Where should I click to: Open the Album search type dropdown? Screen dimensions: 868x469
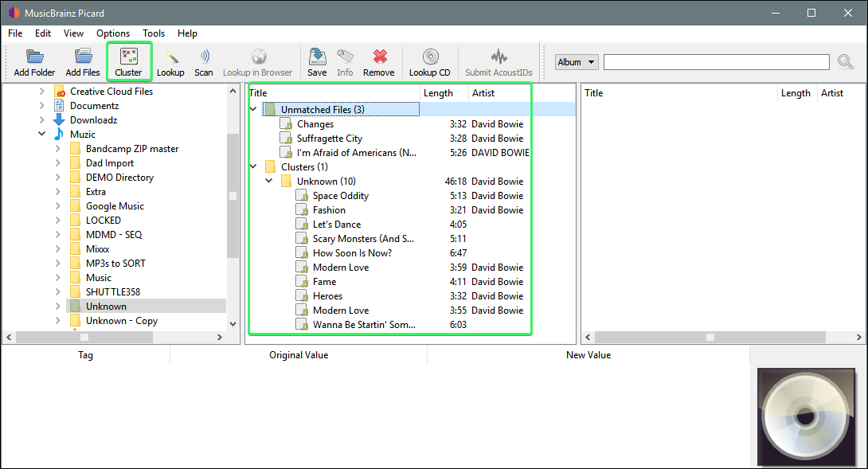[x=577, y=62]
